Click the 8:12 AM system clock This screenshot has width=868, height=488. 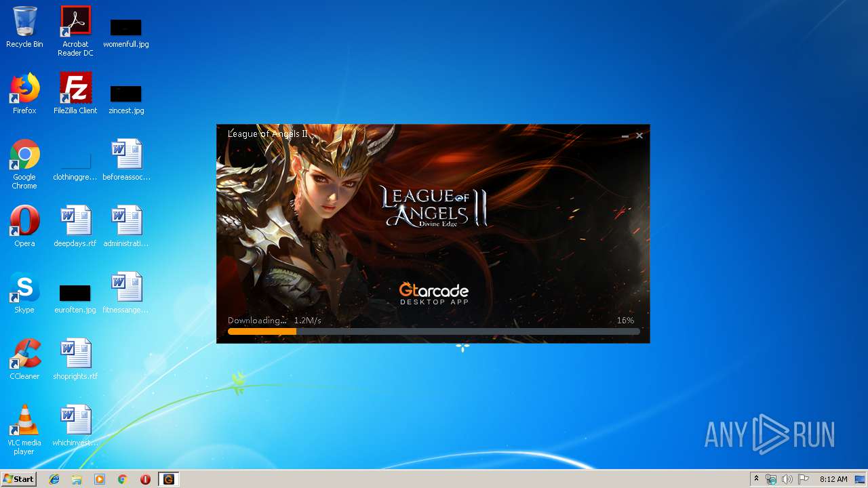point(833,479)
